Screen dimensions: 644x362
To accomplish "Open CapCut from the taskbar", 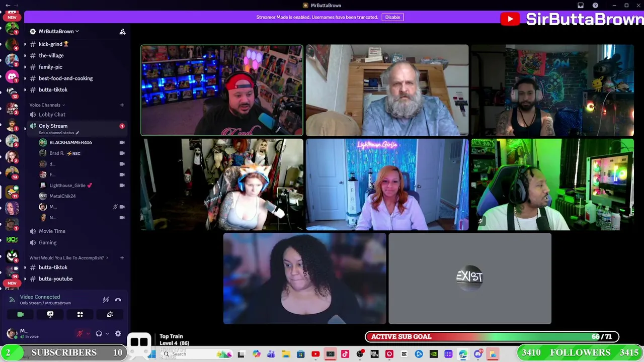I will coord(404,354).
